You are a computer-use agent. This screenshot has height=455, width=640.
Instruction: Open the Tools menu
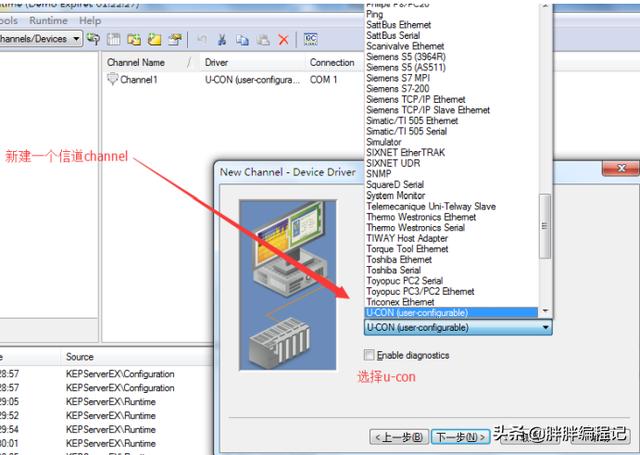(x=8, y=20)
